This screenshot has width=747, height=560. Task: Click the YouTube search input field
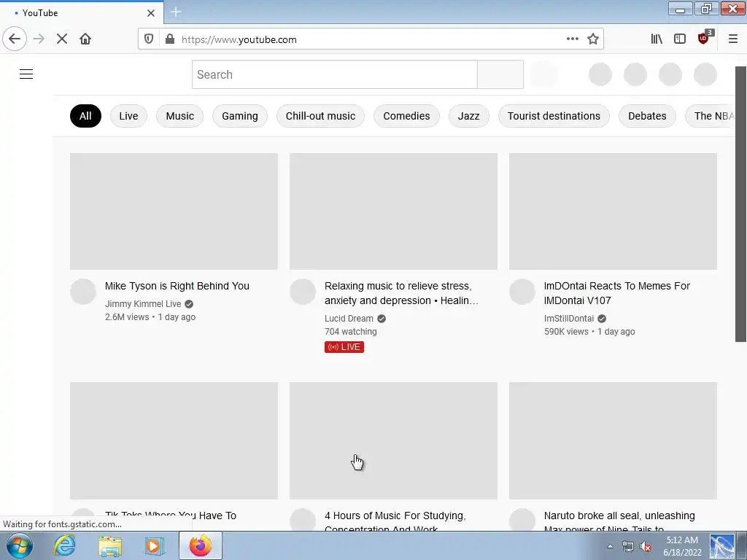(334, 74)
